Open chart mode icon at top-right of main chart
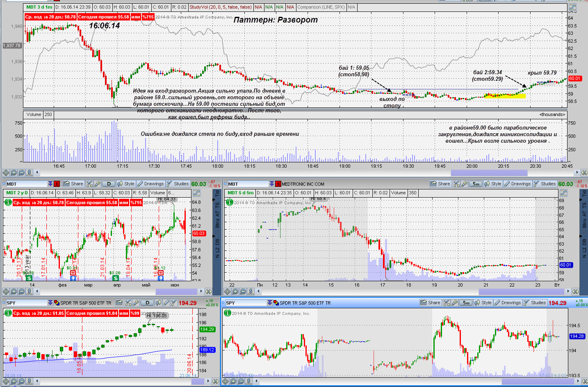Image resolution: width=588 pixels, height=387 pixels. tap(572, 7)
